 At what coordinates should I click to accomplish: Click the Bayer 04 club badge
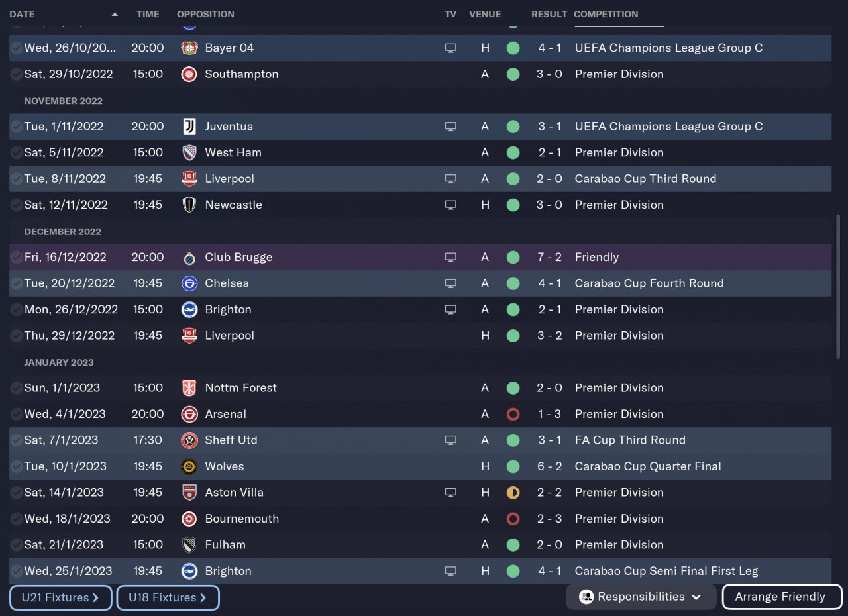coord(189,48)
